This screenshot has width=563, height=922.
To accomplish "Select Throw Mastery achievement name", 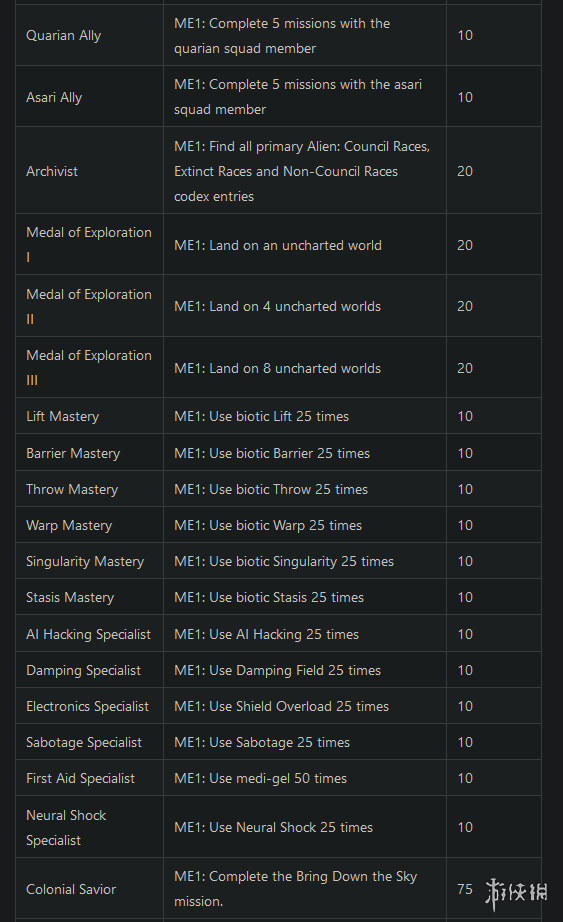I will point(72,489).
